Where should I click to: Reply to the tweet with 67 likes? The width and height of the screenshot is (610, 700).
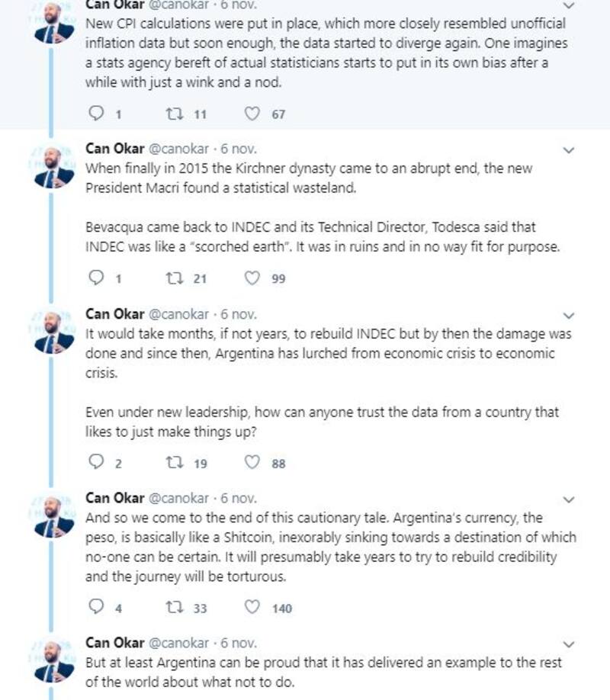tap(96, 114)
